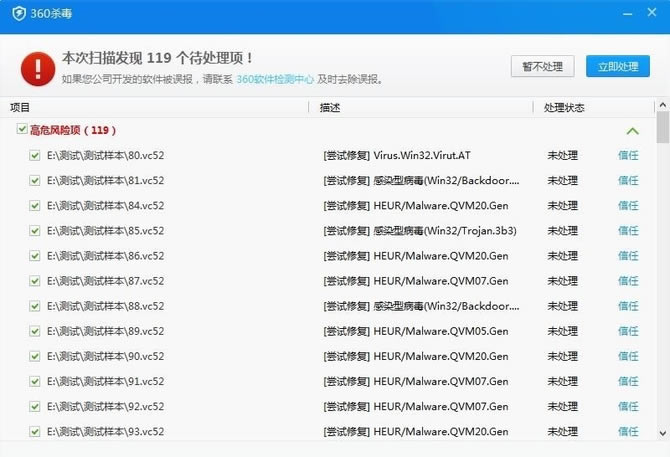The image size is (670, 457).
Task: Uncheck the 89.vc52 file checkbox
Action: (x=35, y=331)
